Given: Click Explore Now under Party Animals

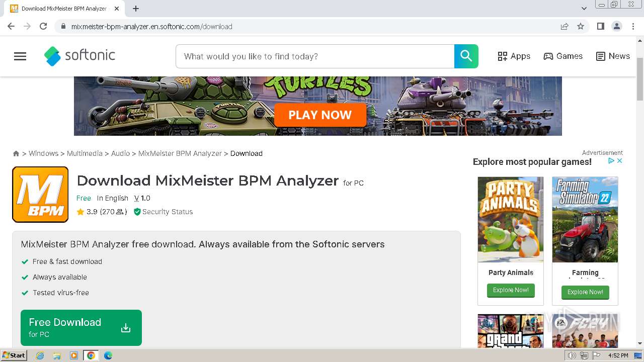Looking at the screenshot, I should coord(511,290).
